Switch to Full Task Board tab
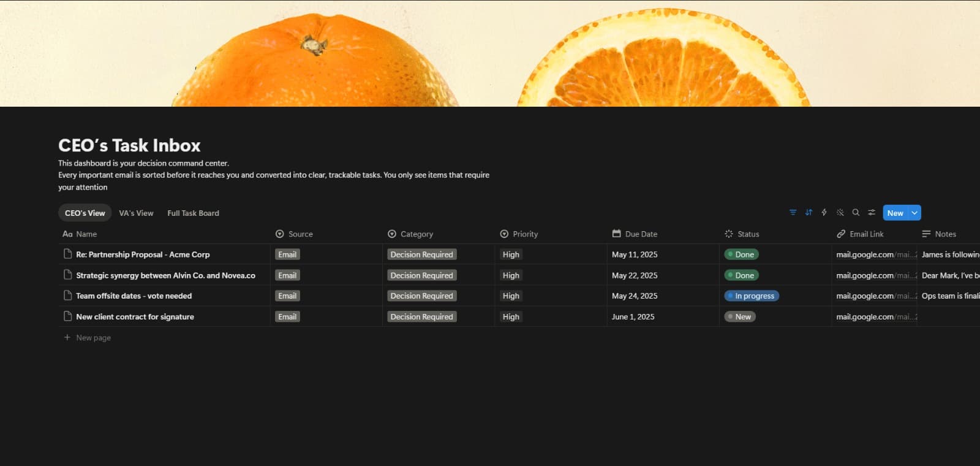This screenshot has width=980, height=466. [193, 213]
